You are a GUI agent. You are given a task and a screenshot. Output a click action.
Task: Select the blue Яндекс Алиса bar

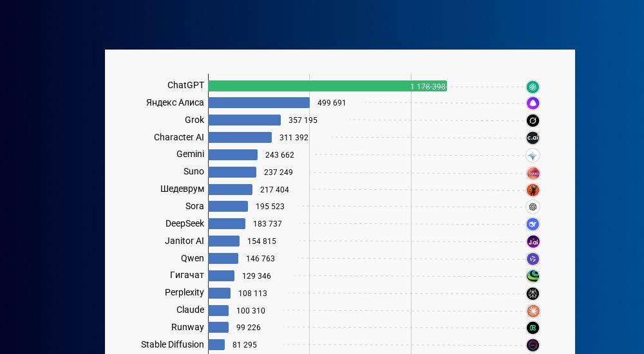259,103
